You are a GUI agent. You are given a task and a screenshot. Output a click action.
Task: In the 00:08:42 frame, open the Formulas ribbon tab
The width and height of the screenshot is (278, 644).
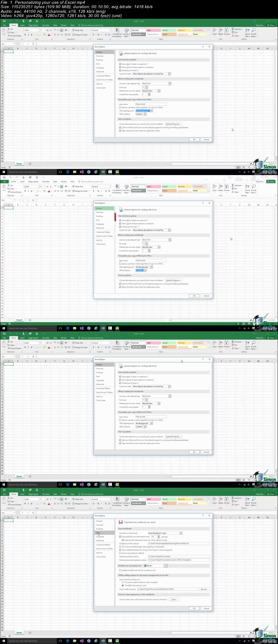coord(46,494)
